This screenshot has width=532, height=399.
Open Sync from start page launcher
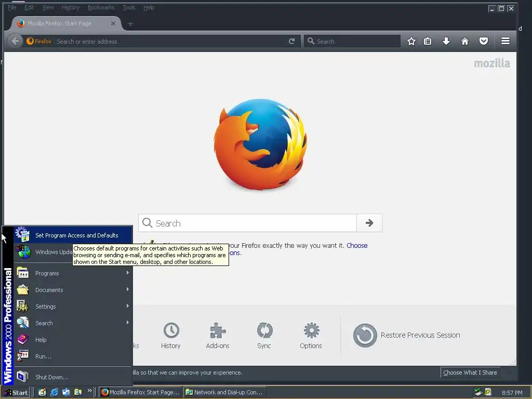pyautogui.click(x=264, y=336)
